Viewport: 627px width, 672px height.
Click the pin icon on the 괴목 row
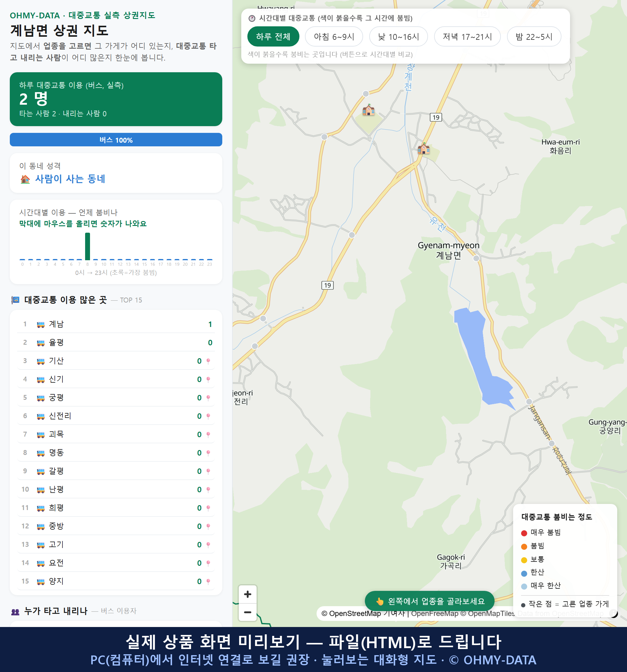208,434
